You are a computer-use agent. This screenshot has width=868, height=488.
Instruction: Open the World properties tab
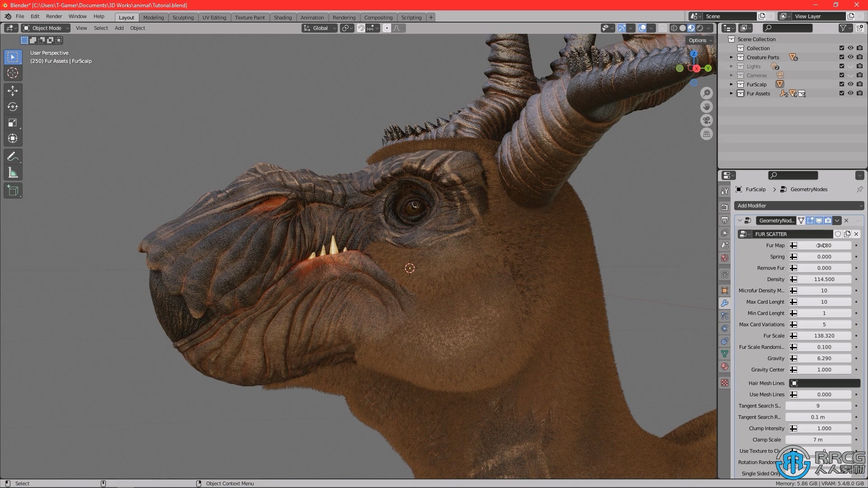click(725, 258)
